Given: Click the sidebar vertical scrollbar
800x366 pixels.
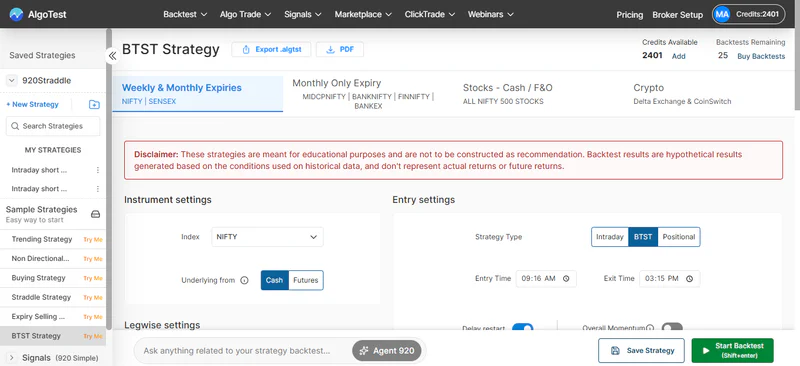Looking at the screenshot, I should coord(109,179).
